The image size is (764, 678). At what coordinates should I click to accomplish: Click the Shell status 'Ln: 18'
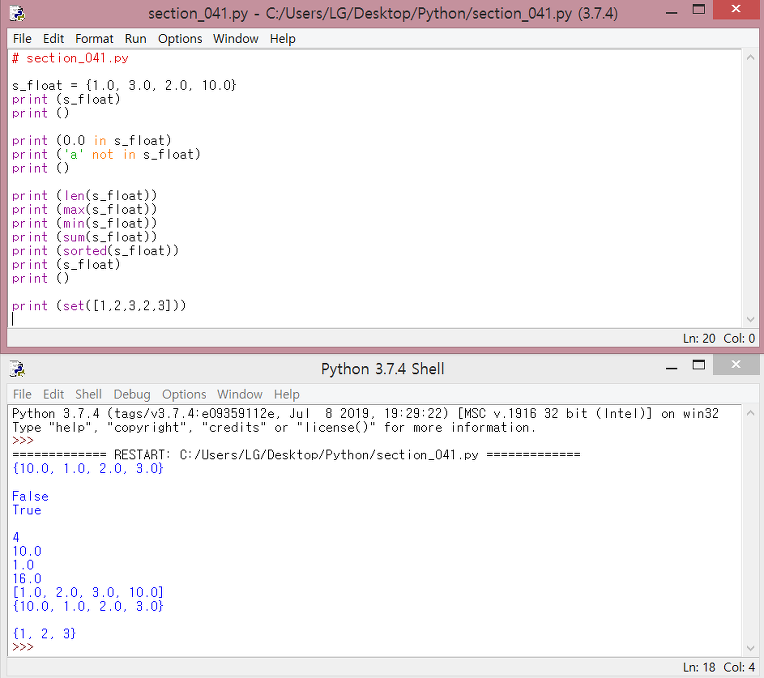coord(699,667)
